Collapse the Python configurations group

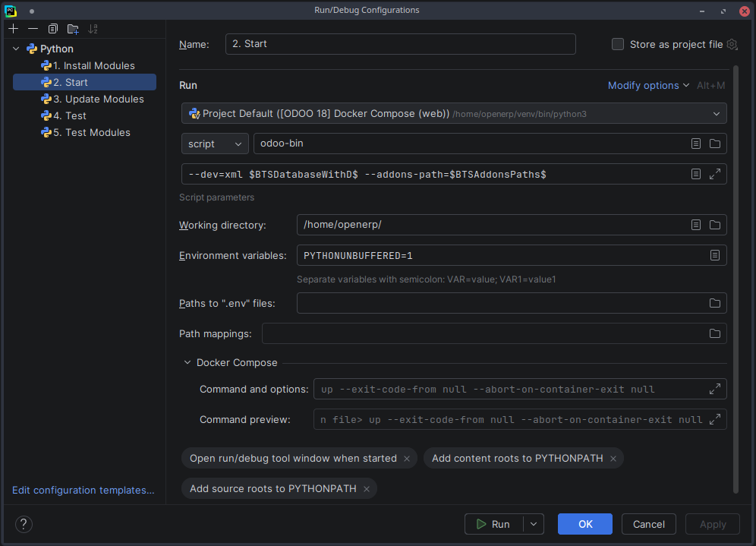pyautogui.click(x=17, y=49)
